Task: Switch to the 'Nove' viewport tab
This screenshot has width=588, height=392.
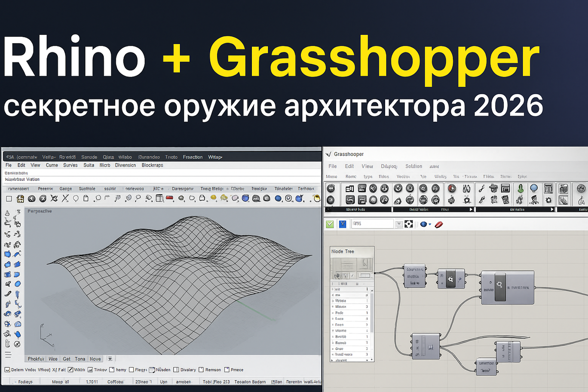Action: (x=96, y=359)
